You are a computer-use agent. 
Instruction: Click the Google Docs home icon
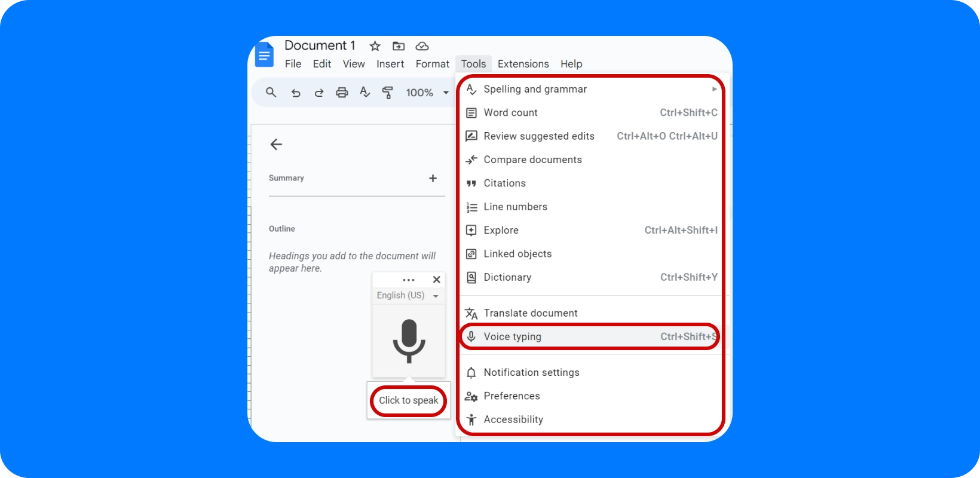tap(264, 54)
